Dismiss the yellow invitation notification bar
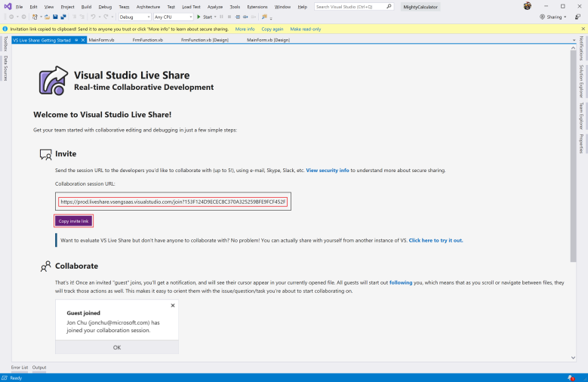Image resolution: width=588 pixels, height=382 pixels. click(x=583, y=29)
